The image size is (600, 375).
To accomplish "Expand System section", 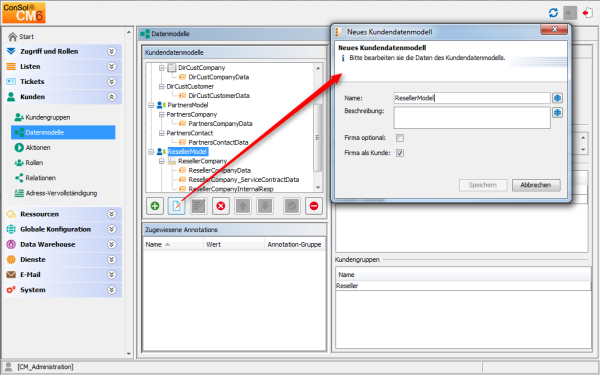I will click(111, 290).
